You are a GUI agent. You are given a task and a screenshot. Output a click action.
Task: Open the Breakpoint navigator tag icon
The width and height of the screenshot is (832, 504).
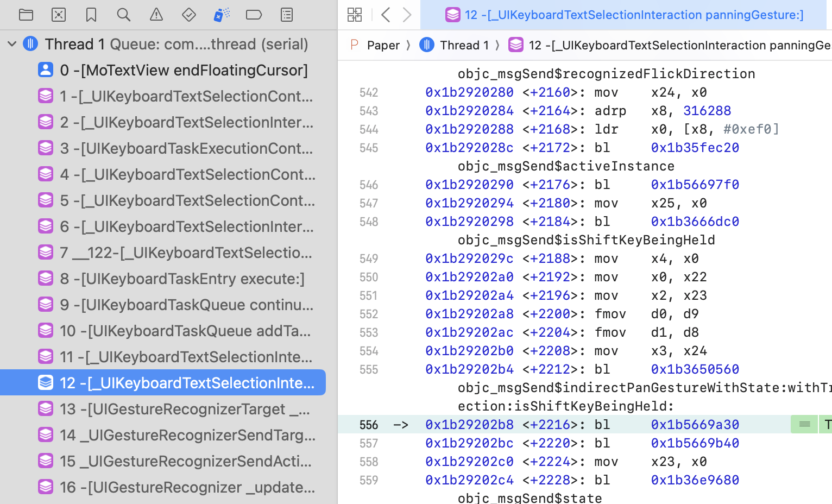click(254, 15)
